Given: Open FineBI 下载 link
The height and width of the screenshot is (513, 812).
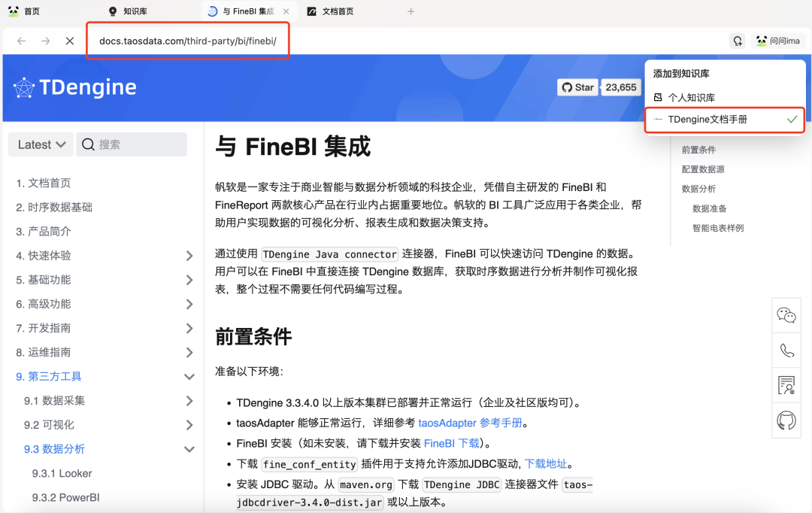Looking at the screenshot, I should pyautogui.click(x=452, y=444).
